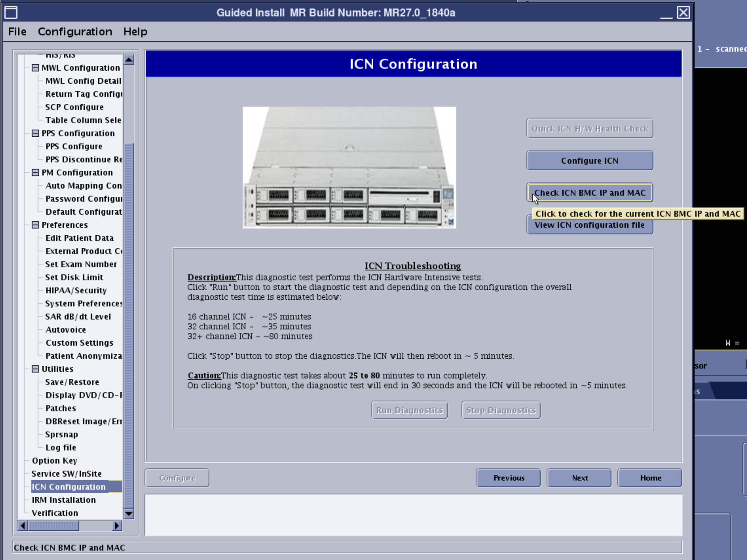747x560 pixels.
Task: Click the ICN server hardware image
Action: click(x=349, y=167)
